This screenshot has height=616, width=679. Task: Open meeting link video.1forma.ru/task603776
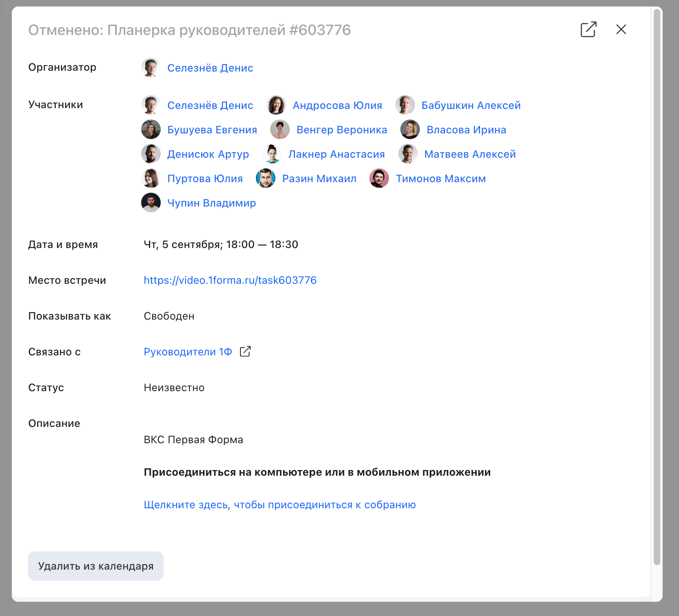pos(230,280)
